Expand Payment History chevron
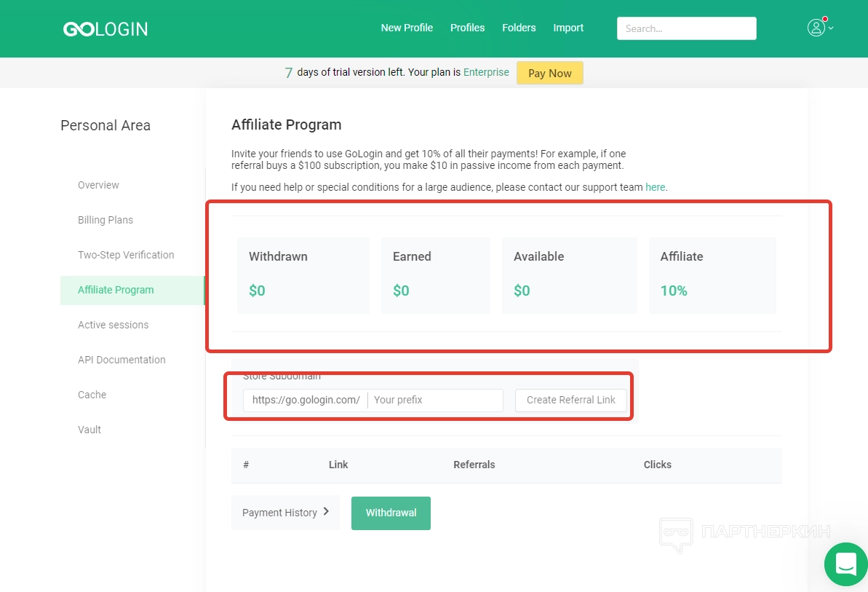This screenshot has width=868, height=592. pos(326,512)
